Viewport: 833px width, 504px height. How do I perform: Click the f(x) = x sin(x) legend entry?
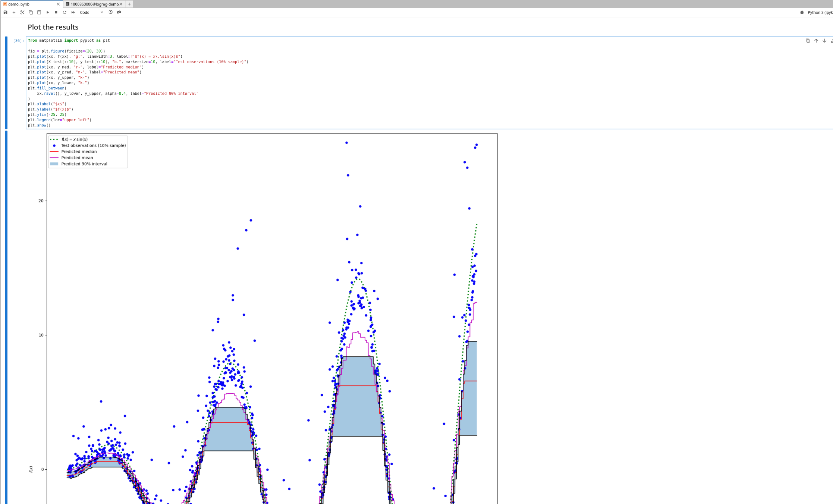pos(75,139)
